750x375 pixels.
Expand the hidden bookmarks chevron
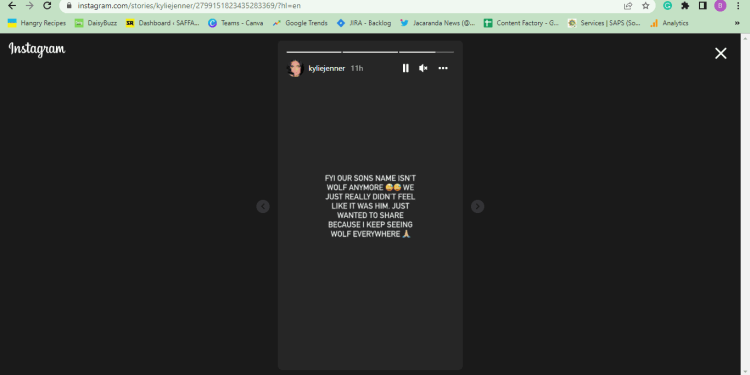737,23
